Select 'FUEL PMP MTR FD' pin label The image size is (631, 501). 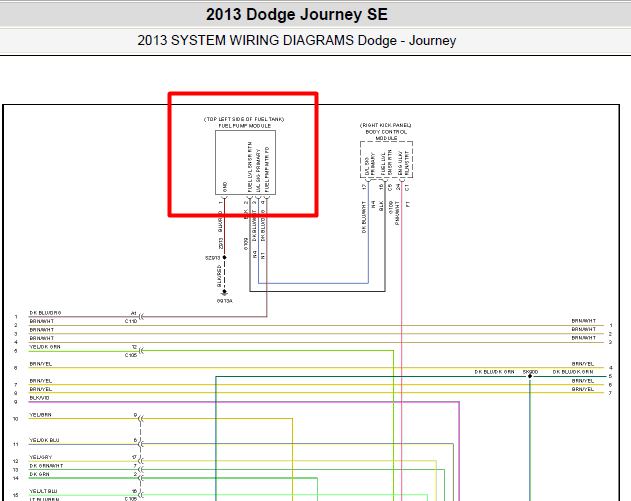[267, 169]
